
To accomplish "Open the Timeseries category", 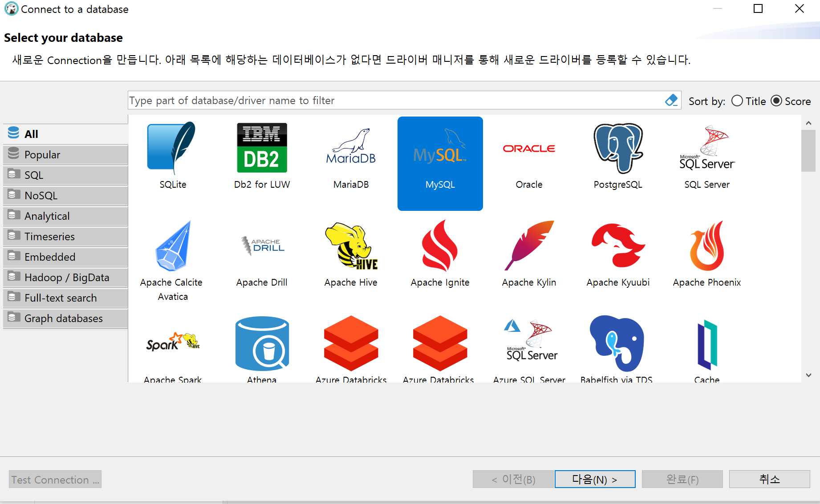I will point(65,236).
